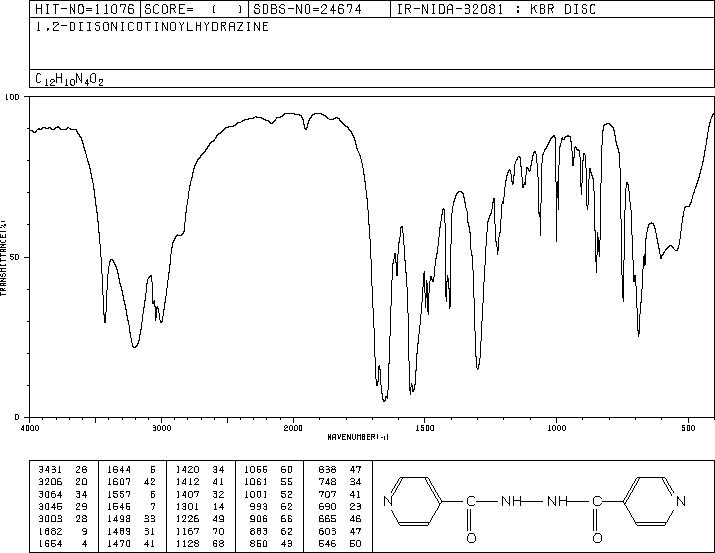Click the 1000 wavenumber axis label
This screenshot has height=553, width=715.
[x=556, y=428]
